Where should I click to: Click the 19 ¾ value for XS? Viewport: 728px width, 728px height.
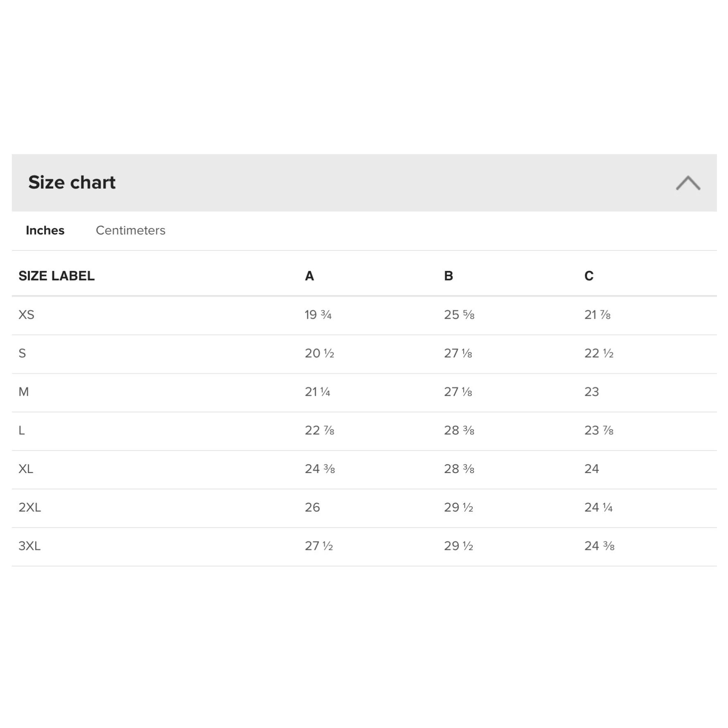coord(318,315)
